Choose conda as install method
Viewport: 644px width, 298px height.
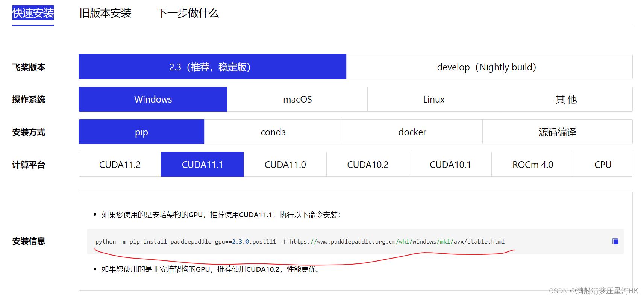273,132
